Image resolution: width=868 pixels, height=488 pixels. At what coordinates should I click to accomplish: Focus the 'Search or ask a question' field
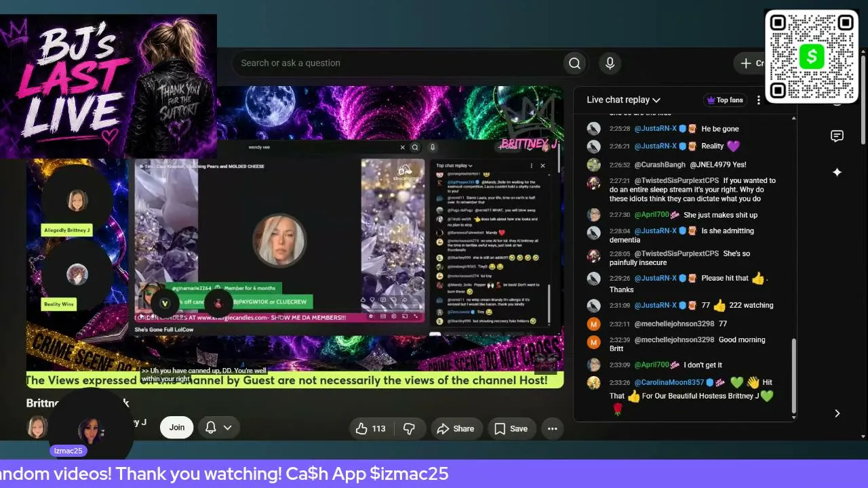tap(400, 63)
